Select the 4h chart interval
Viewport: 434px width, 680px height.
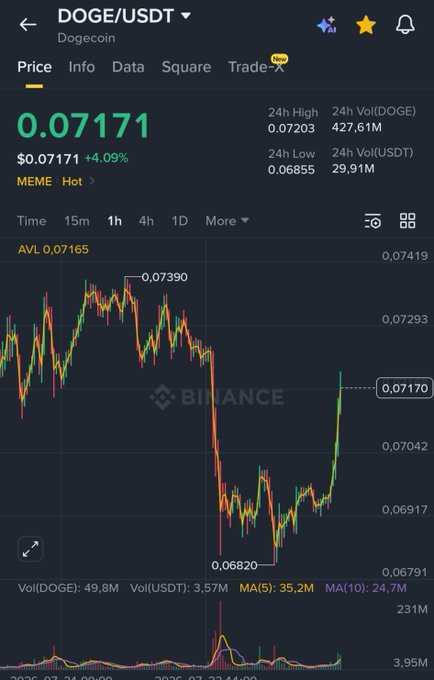pyautogui.click(x=146, y=221)
